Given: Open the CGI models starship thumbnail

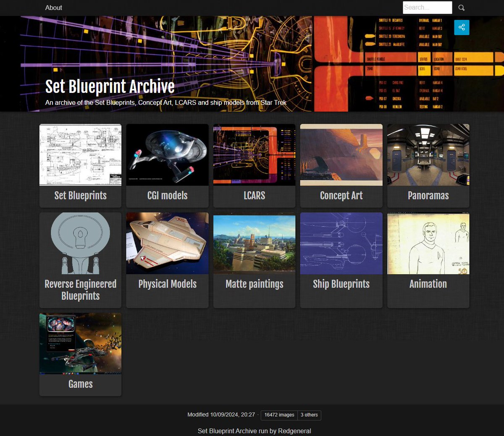Looking at the screenshot, I should pyautogui.click(x=167, y=155).
